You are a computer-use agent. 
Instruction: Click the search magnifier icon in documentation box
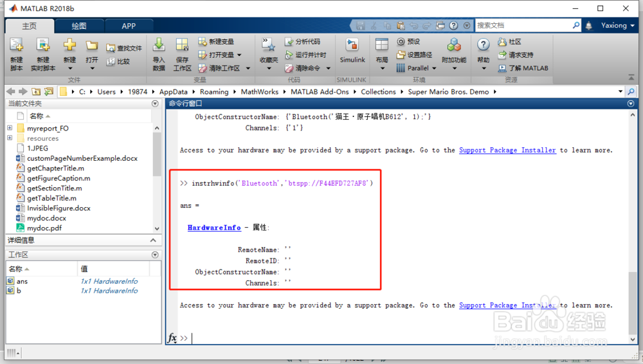coord(576,26)
